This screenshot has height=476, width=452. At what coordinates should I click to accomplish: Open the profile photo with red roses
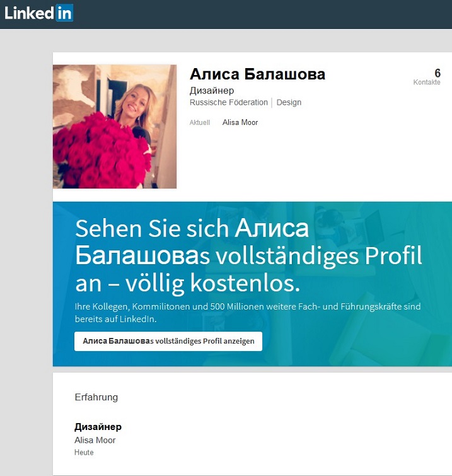(115, 126)
